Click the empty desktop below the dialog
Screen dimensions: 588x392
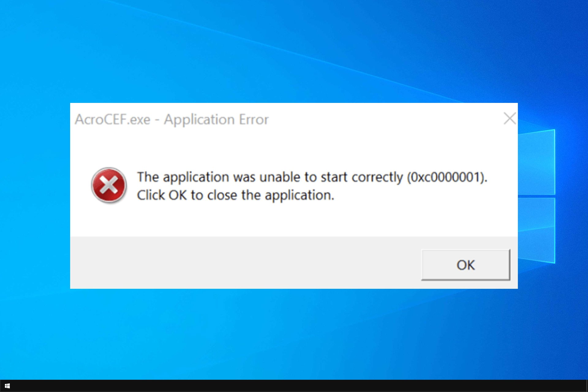(x=294, y=334)
